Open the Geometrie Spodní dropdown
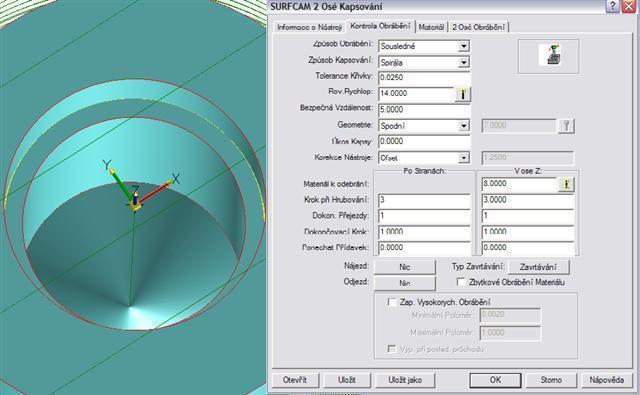 point(463,126)
